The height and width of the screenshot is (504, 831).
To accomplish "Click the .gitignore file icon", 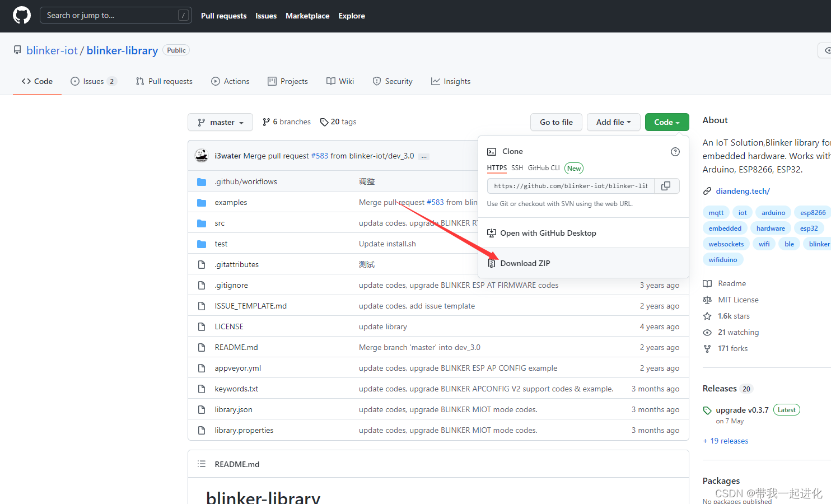I will click(x=202, y=285).
